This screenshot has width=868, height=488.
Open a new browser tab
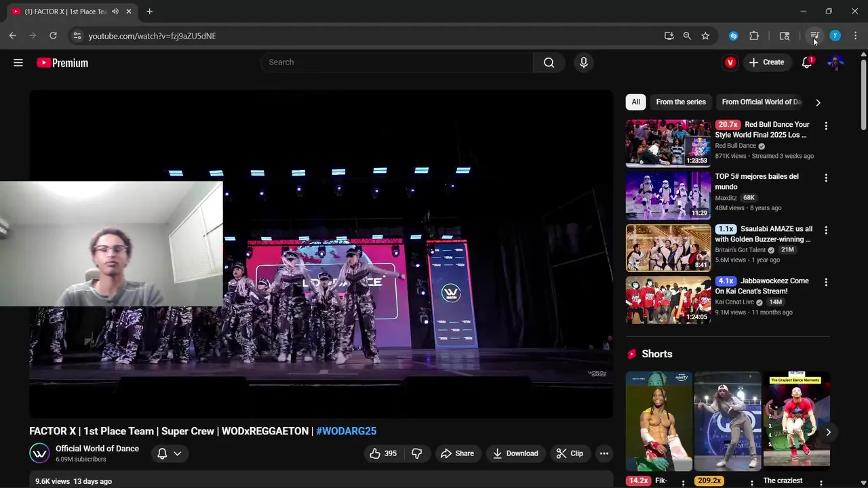pyautogui.click(x=149, y=12)
